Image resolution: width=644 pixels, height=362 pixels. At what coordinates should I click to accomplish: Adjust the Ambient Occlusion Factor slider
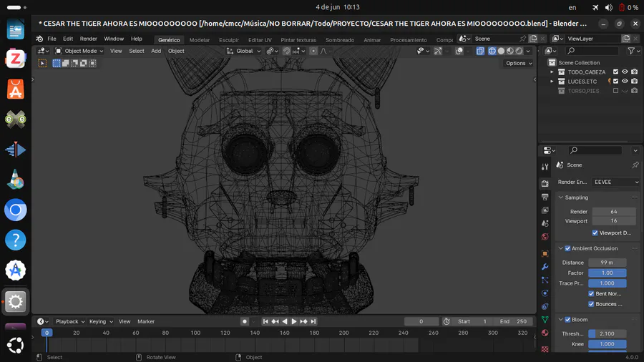[607, 273]
